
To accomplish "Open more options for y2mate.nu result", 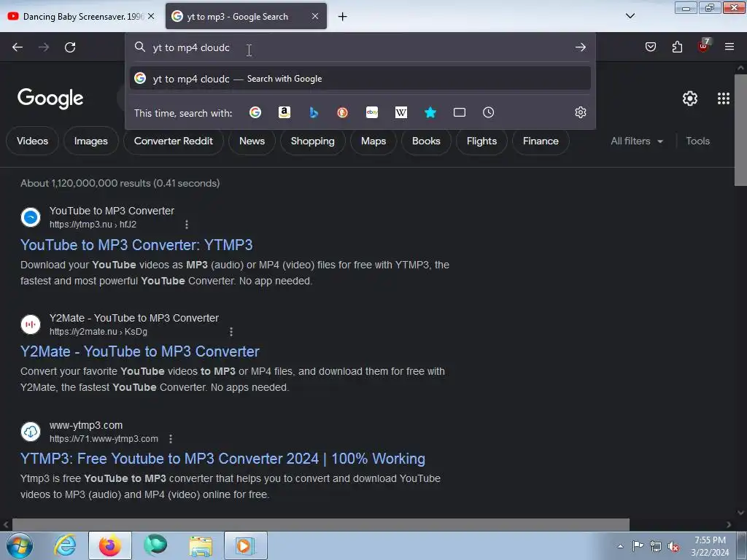I will click(x=231, y=332).
